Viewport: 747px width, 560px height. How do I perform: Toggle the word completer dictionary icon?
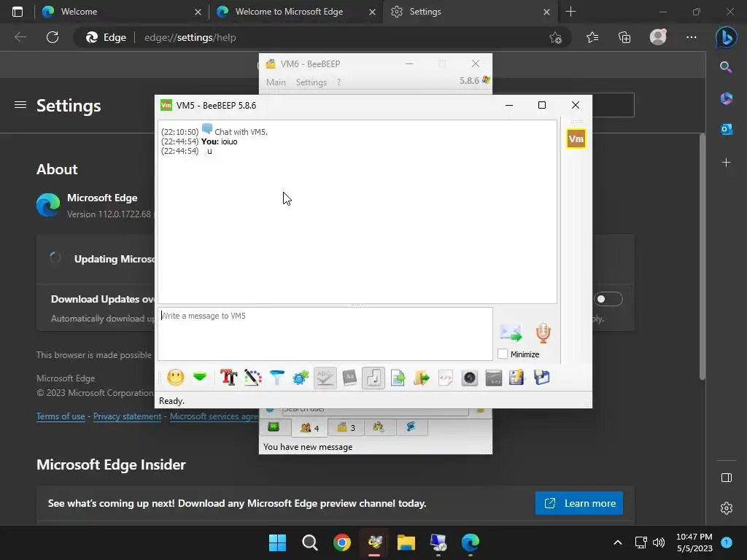point(349,378)
